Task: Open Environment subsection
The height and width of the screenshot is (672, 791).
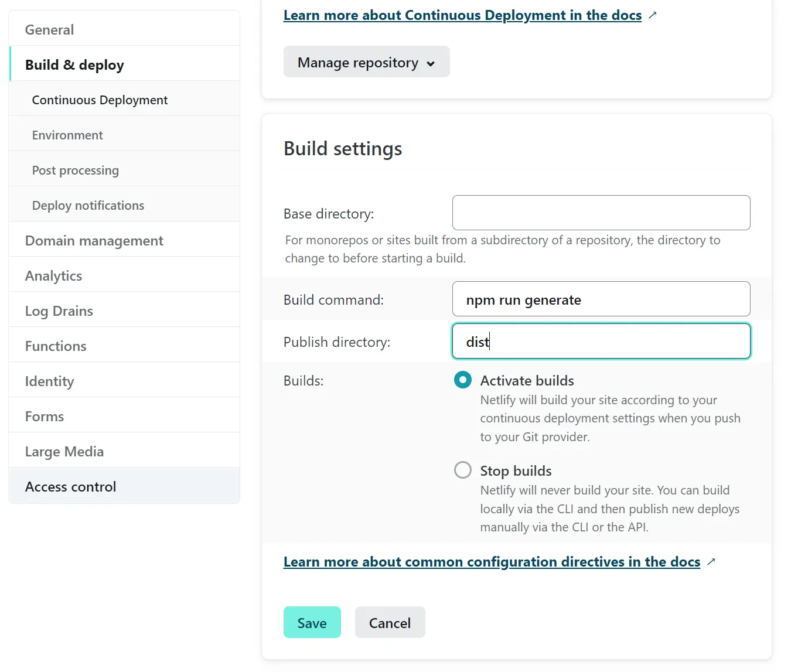Action: [x=124, y=135]
